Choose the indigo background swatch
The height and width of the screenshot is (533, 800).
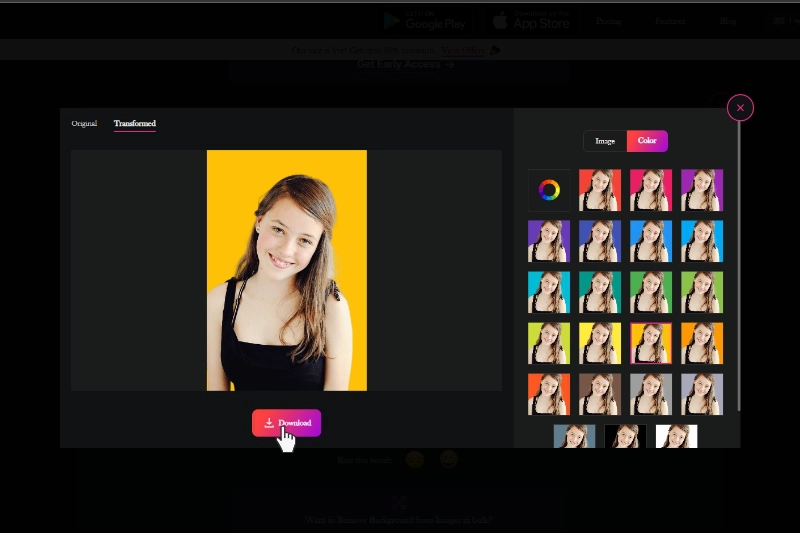(x=600, y=241)
